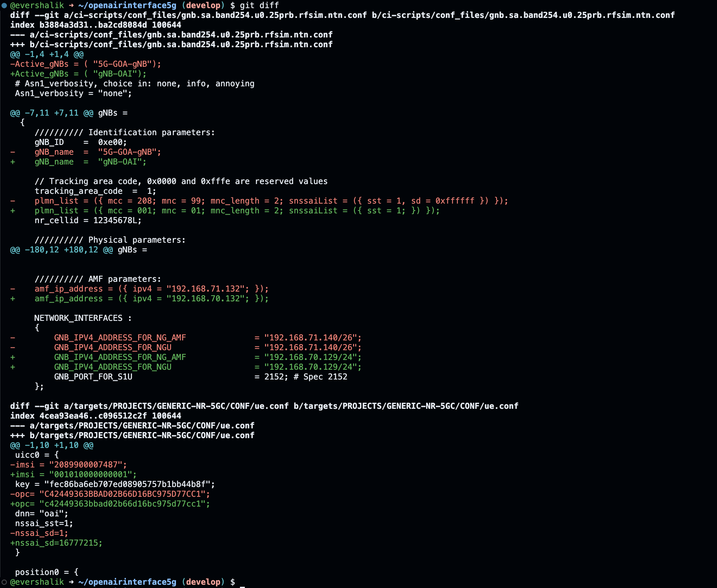
Task: Click the "index 4cea93ea46..c096512c2f" line
Action: point(96,416)
